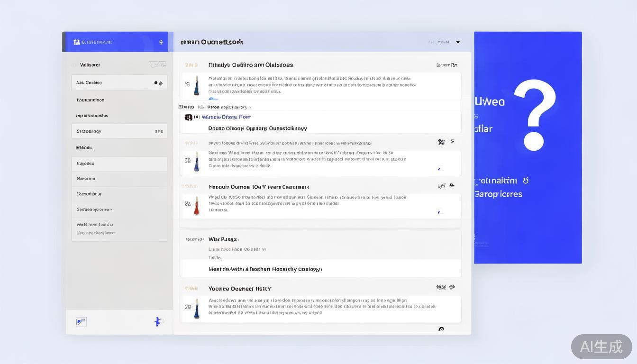Click the logo icon in the blue sidebar header
Viewport: 637px width, 364px height.
[x=77, y=42]
